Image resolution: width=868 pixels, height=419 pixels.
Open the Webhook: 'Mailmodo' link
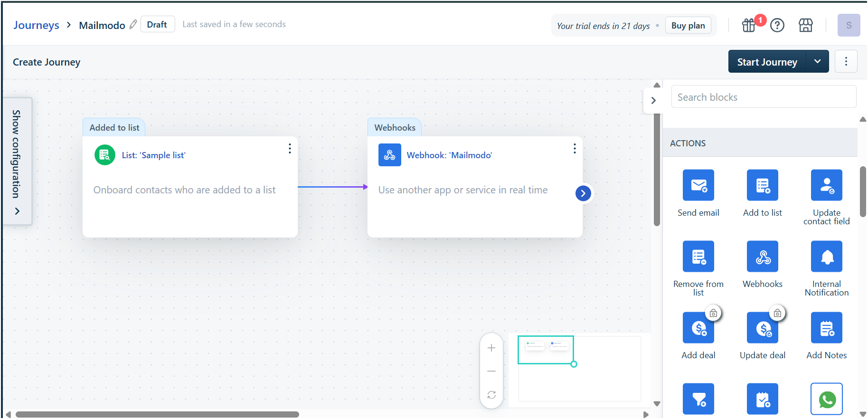click(449, 155)
